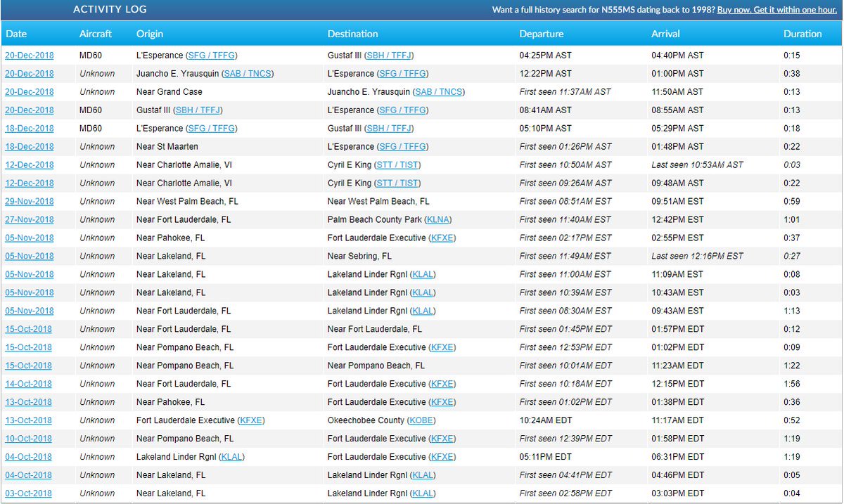The height and width of the screenshot is (504, 844).
Task: Click KFXE destination link in 05:11PM EDT row
Action: pos(442,458)
